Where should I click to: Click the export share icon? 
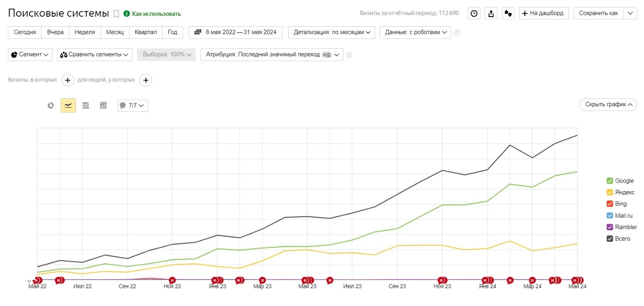click(491, 14)
